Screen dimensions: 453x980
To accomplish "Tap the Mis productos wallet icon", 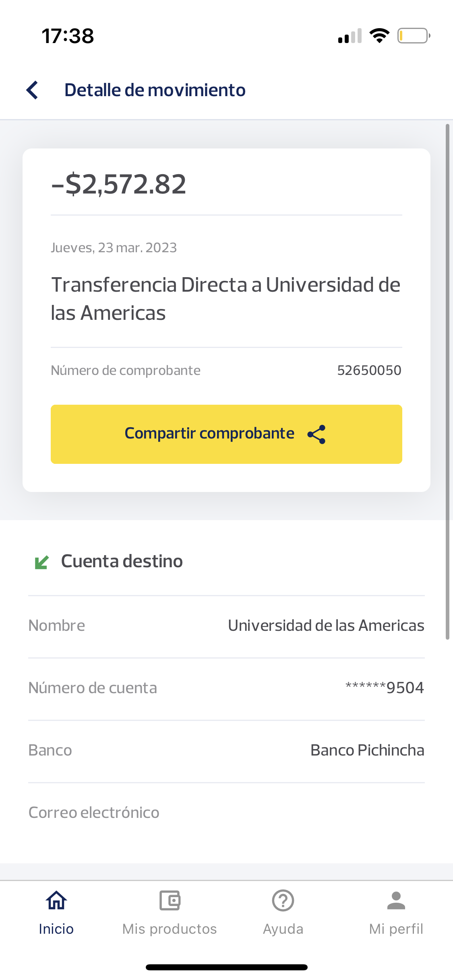I will [x=170, y=900].
